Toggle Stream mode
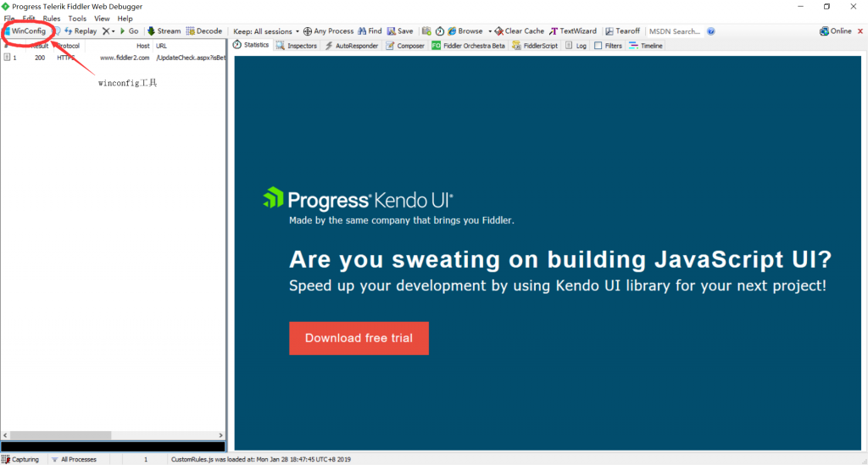 pyautogui.click(x=164, y=31)
